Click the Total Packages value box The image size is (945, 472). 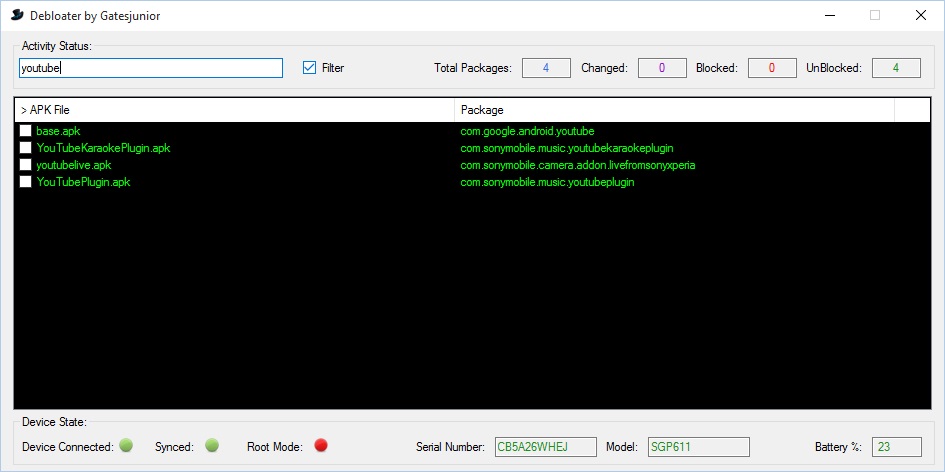[546, 68]
